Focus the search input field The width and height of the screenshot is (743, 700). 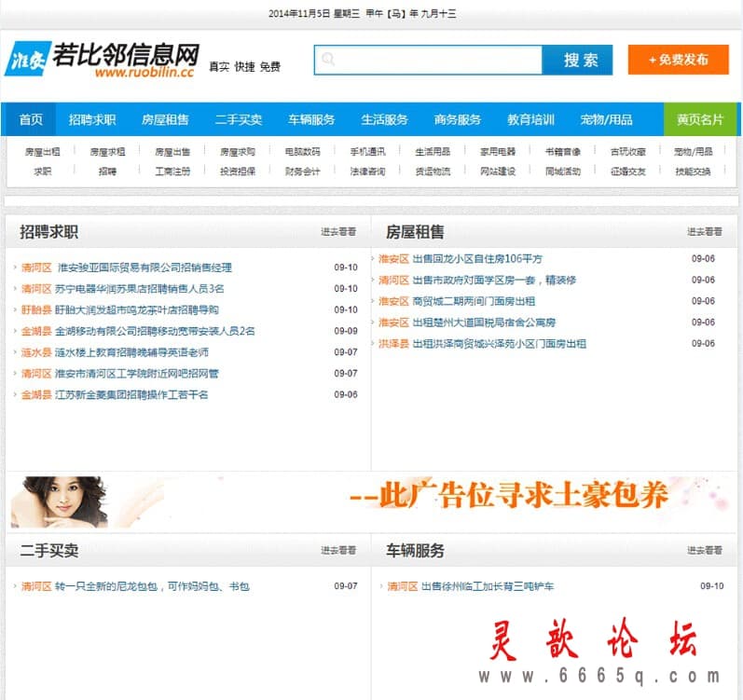(x=428, y=61)
